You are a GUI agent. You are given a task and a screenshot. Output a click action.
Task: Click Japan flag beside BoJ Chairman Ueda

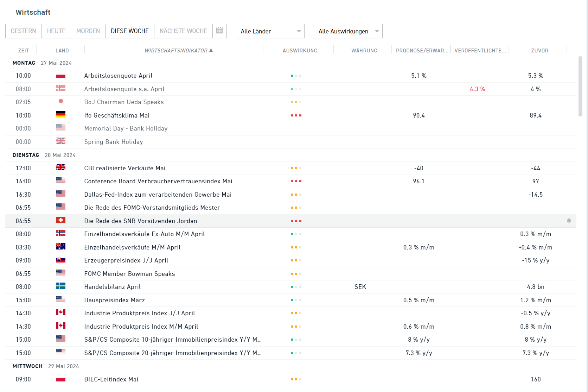61,101
